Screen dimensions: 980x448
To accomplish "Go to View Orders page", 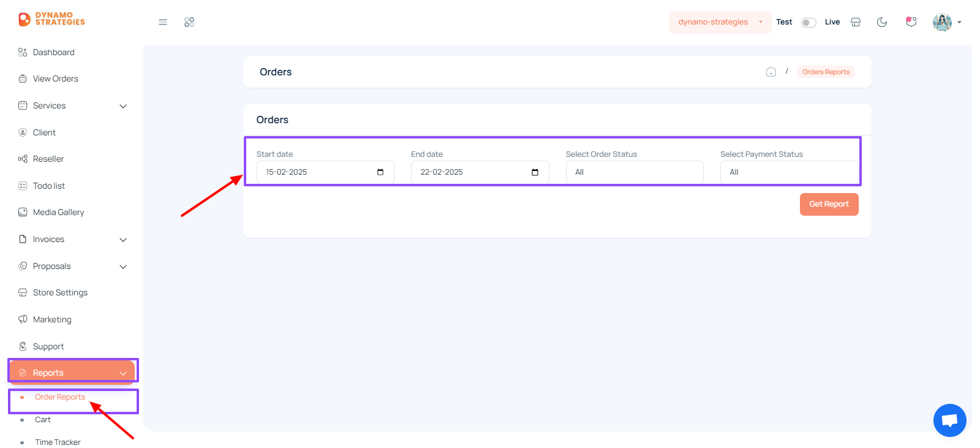I will tap(56, 78).
